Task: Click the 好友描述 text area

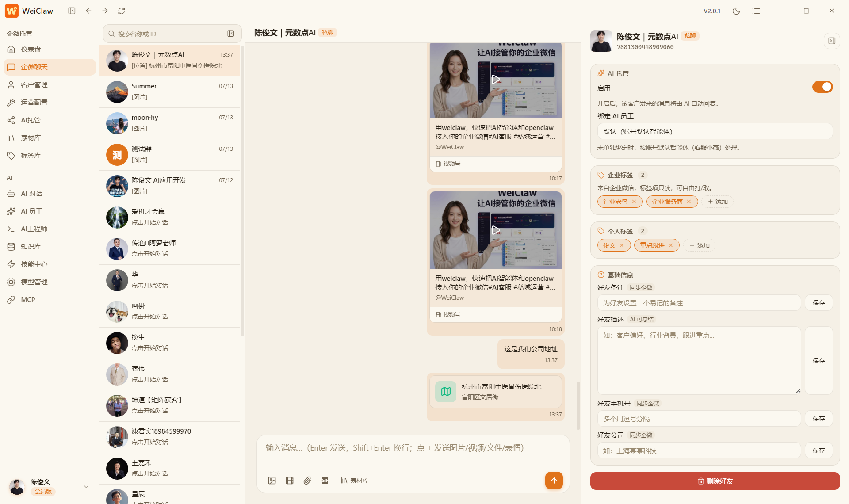Action: (x=699, y=361)
